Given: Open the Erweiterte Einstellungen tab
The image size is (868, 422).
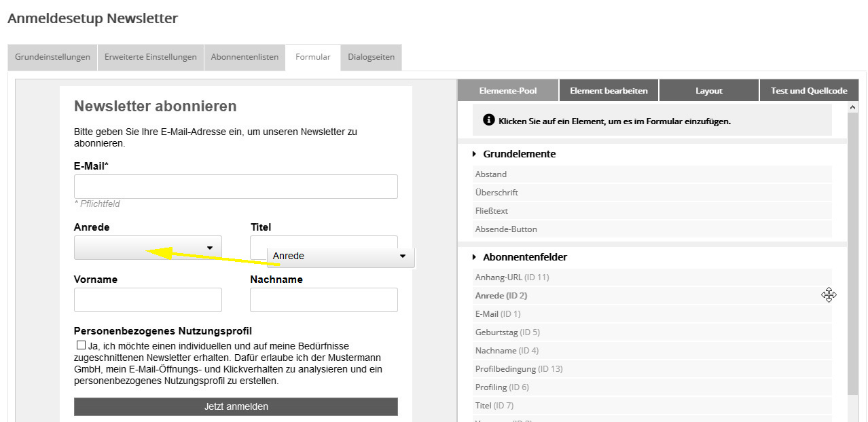Looking at the screenshot, I should pos(151,57).
